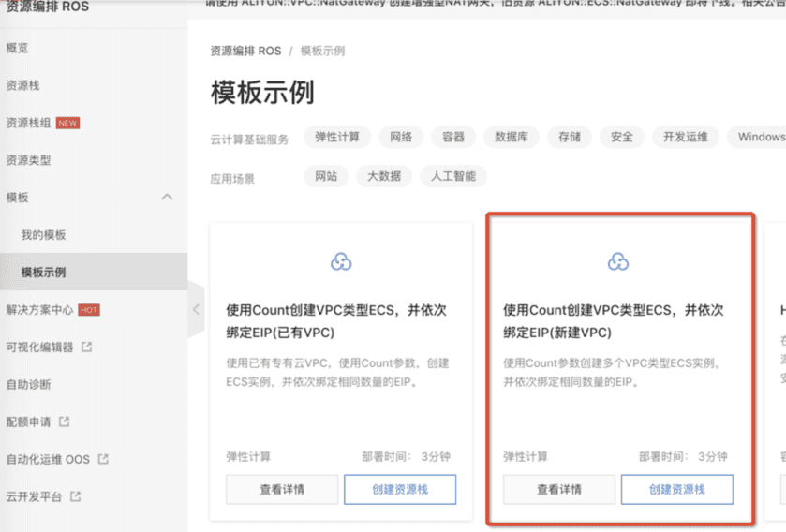Screen dimensions: 786x532
Task: Select 模板 sidebar group label
Action: tap(17, 198)
